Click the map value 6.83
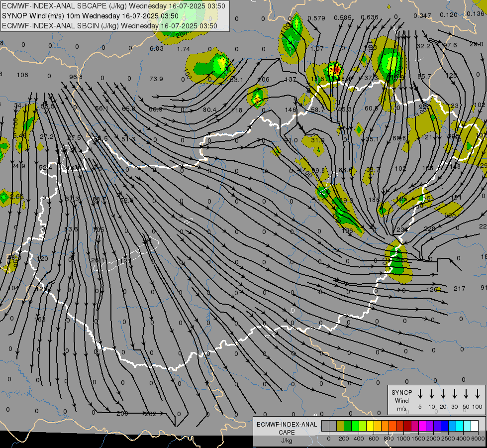The image size is (487, 448). 157,48
